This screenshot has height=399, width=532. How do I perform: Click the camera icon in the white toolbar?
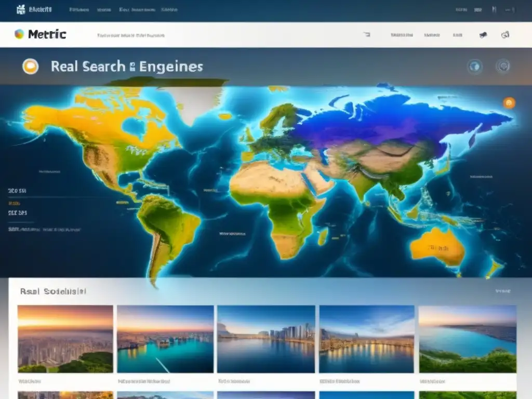point(483,35)
